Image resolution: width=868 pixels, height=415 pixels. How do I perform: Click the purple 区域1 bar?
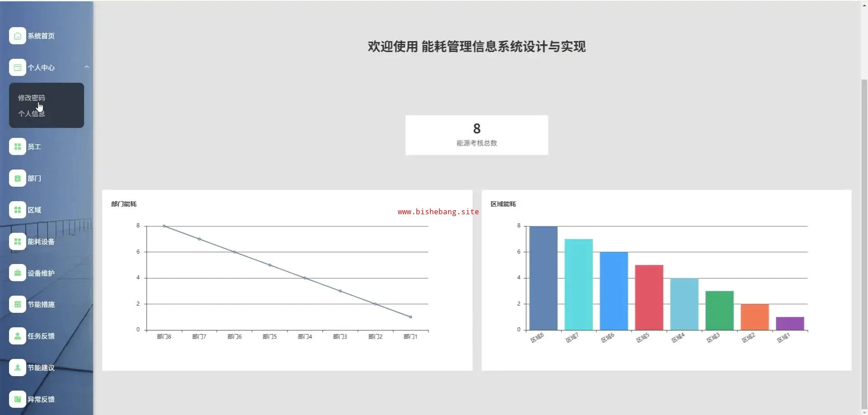790,323
